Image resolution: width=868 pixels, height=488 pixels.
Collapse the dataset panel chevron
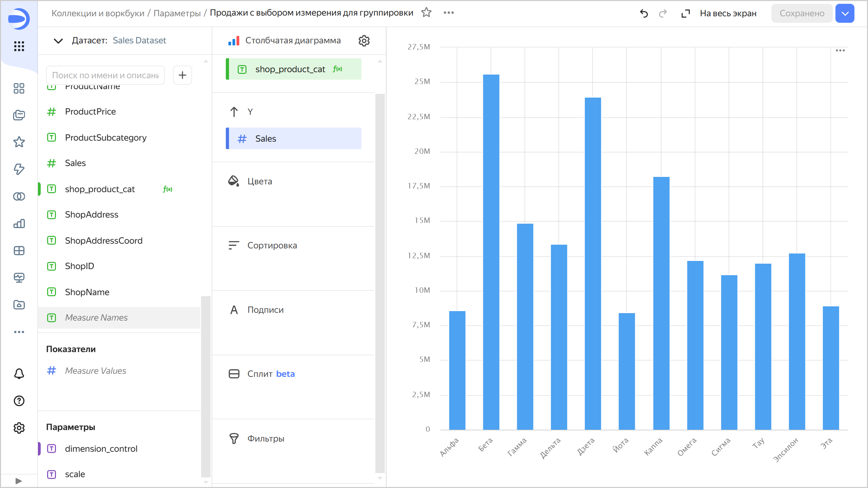point(58,41)
